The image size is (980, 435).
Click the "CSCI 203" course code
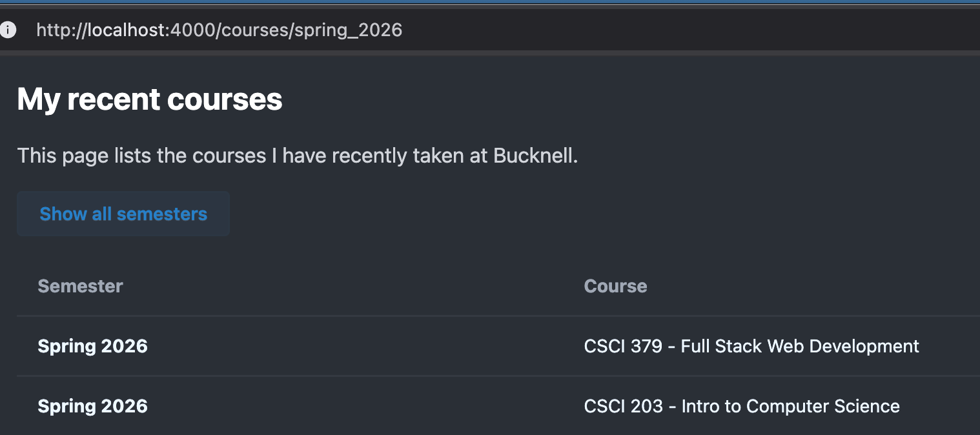623,406
